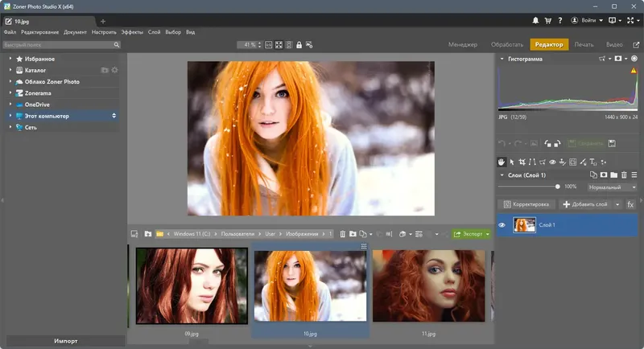Expand the 'Каталог' tree item
Viewport: 644px width, 349px height.
click(10, 71)
